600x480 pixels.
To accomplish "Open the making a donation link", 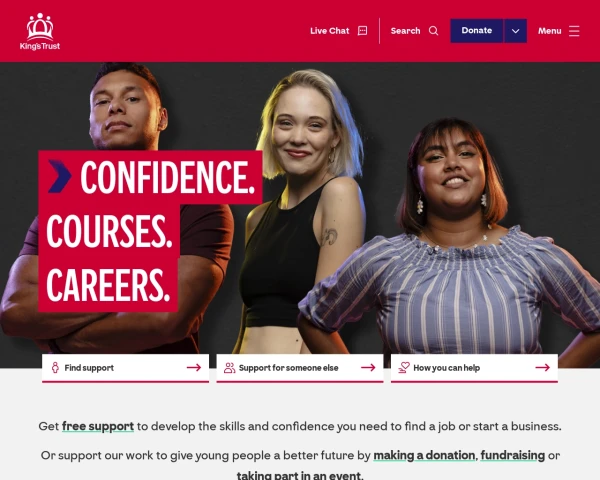I will tap(424, 455).
